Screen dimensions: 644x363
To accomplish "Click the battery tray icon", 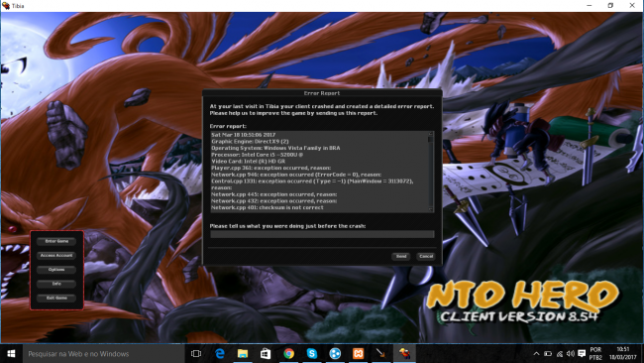I will tap(548, 353).
